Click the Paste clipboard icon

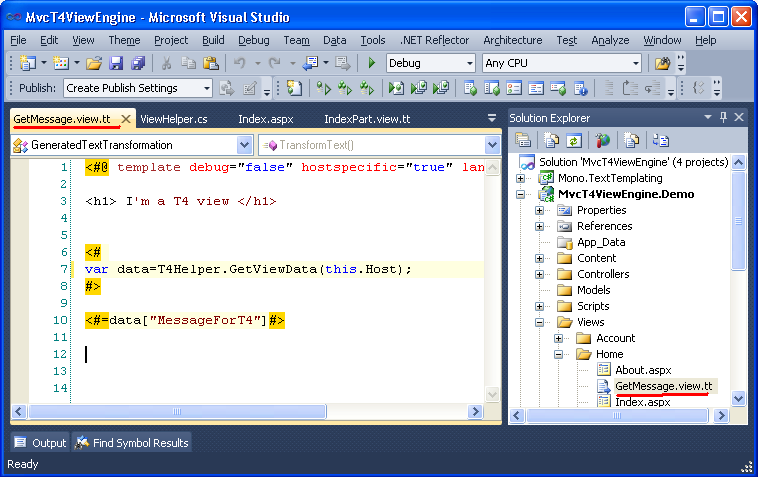coord(211,63)
